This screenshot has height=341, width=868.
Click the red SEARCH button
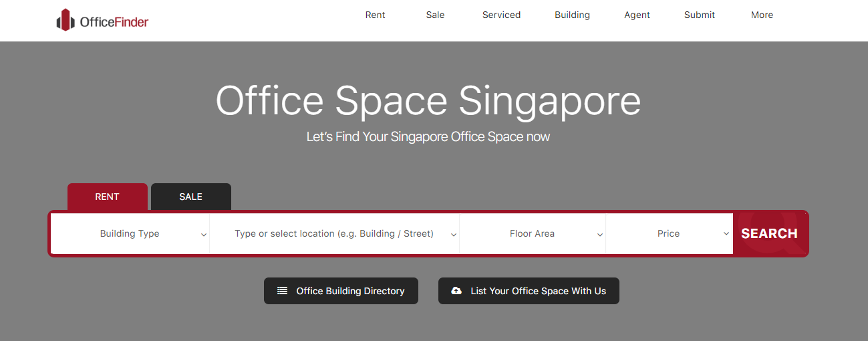click(770, 233)
